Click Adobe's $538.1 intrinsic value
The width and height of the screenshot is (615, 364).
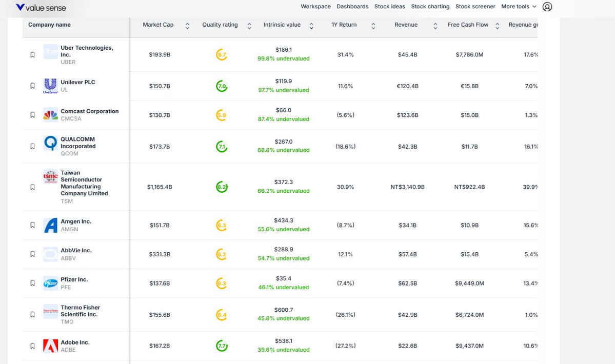pos(284,341)
